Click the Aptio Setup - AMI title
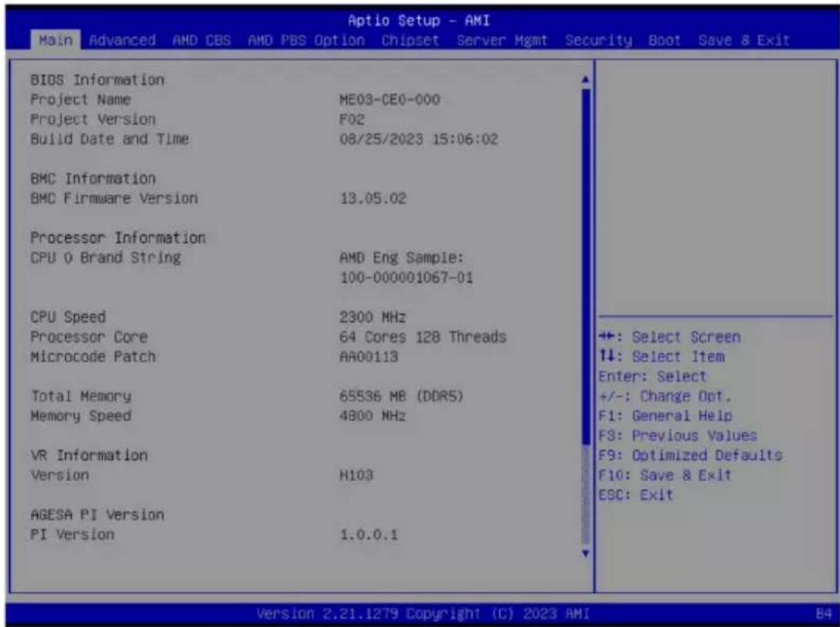 [418, 20]
